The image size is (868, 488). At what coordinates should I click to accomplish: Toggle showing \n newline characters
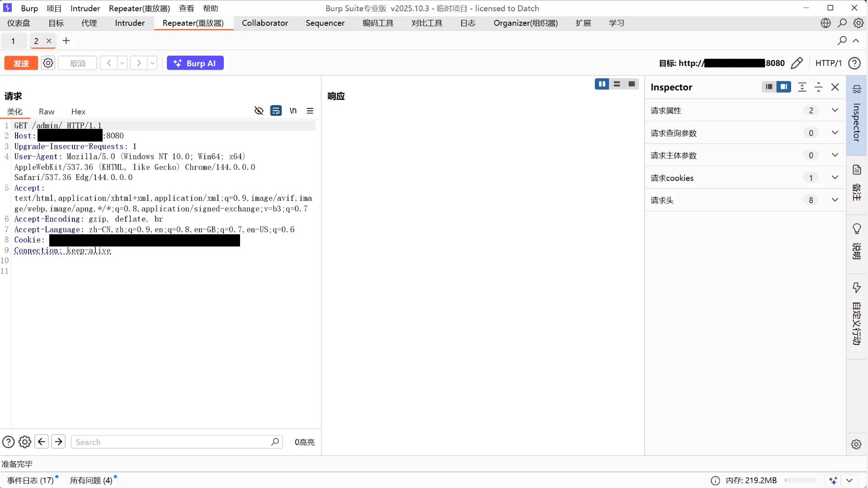pos(293,111)
